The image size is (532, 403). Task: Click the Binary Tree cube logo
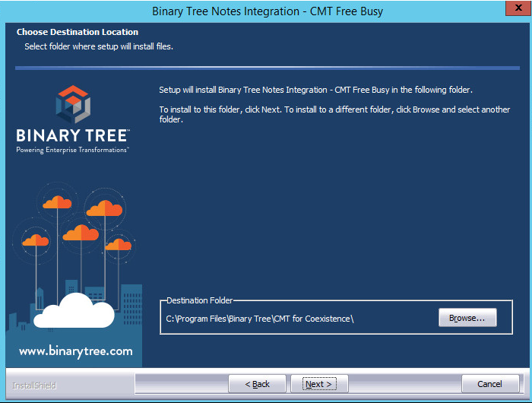pos(73,104)
